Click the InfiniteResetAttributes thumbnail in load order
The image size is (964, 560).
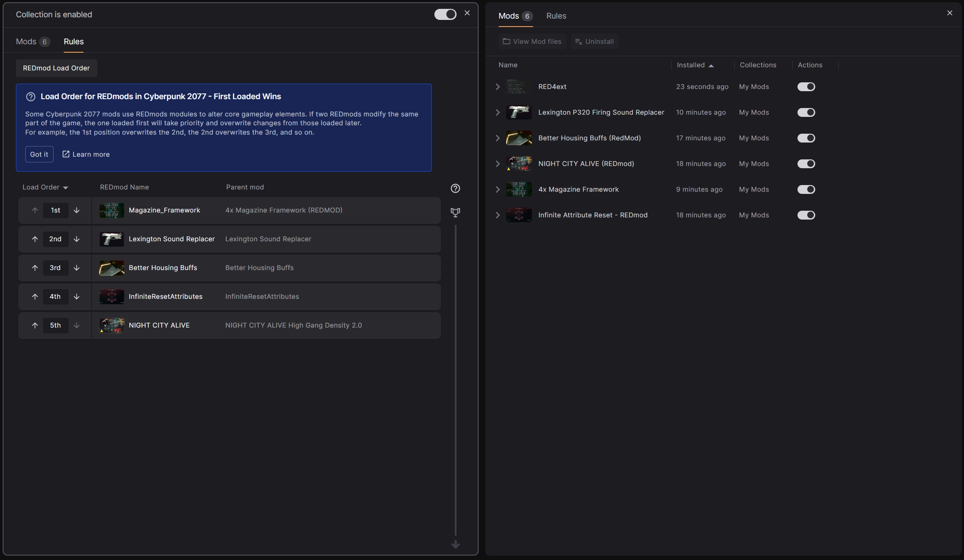[x=112, y=297]
